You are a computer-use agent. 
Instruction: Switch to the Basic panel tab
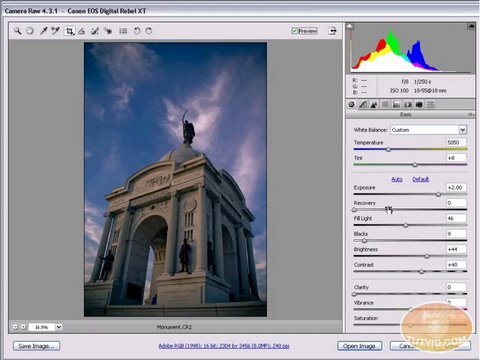351,105
